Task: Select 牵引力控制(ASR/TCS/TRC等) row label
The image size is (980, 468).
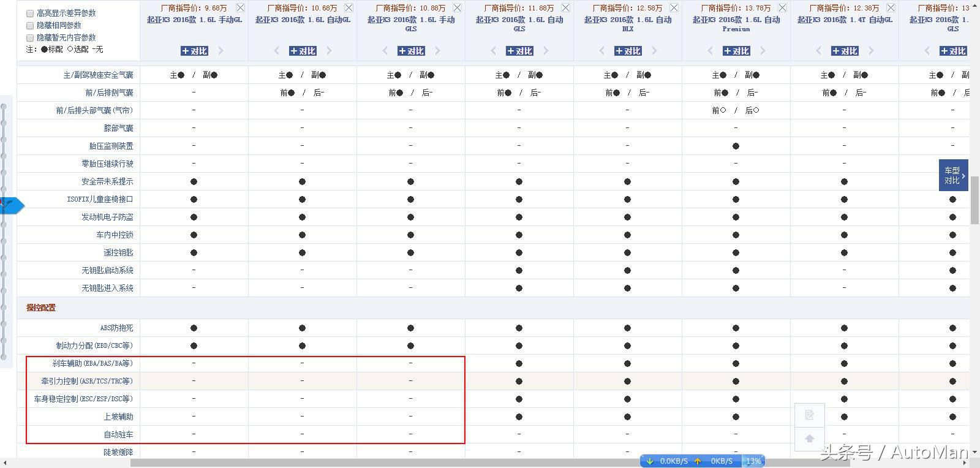Action: pyautogui.click(x=87, y=381)
